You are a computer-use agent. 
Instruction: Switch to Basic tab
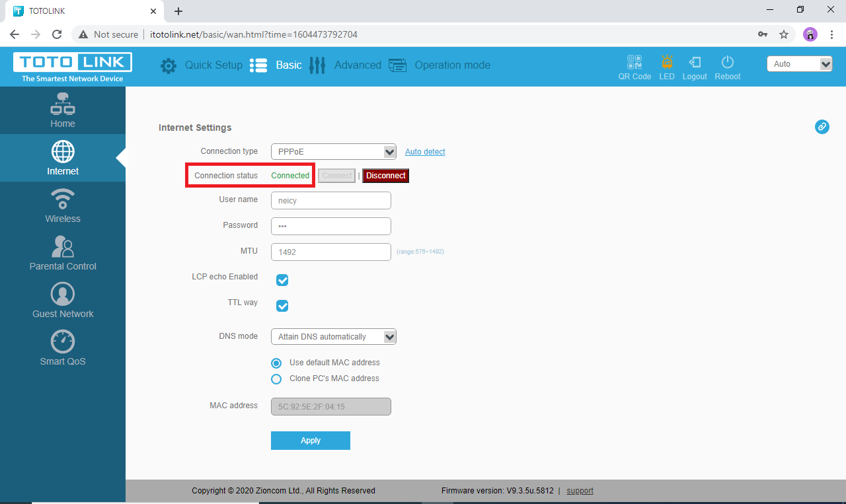coord(289,65)
